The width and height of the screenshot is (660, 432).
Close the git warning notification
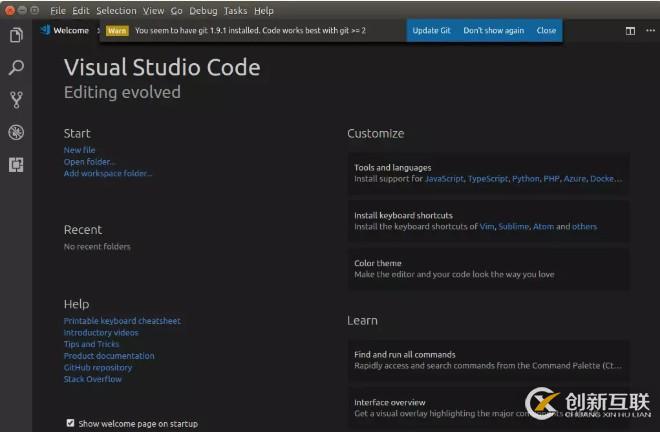(x=546, y=30)
